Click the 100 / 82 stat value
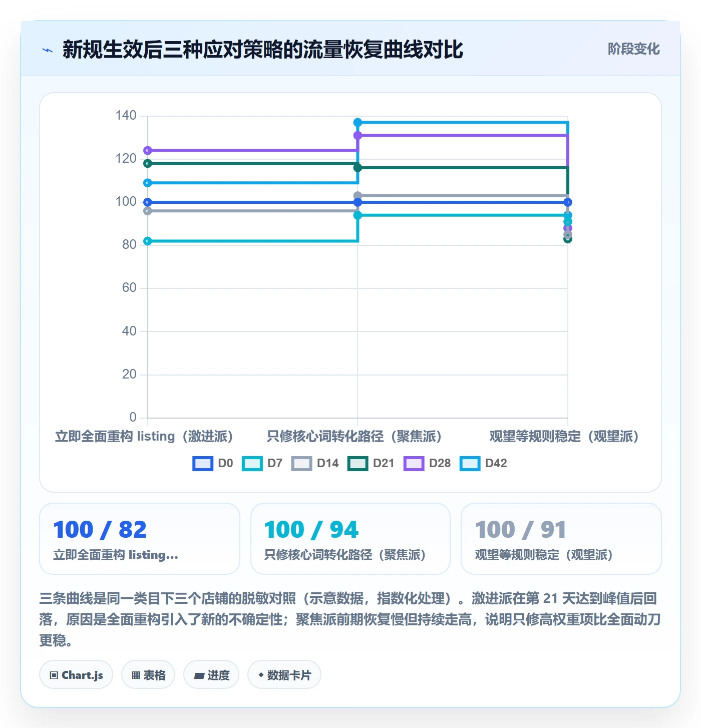The width and height of the screenshot is (701, 728). coord(100,530)
